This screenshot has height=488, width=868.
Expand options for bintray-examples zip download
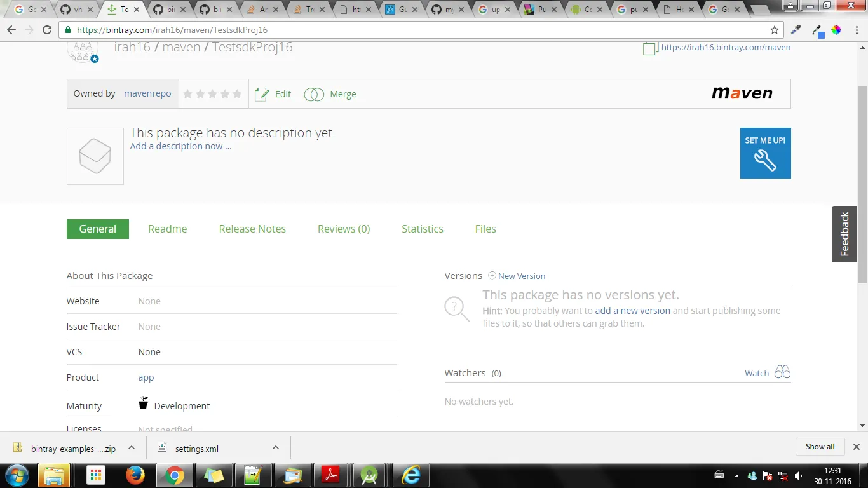coord(132,447)
